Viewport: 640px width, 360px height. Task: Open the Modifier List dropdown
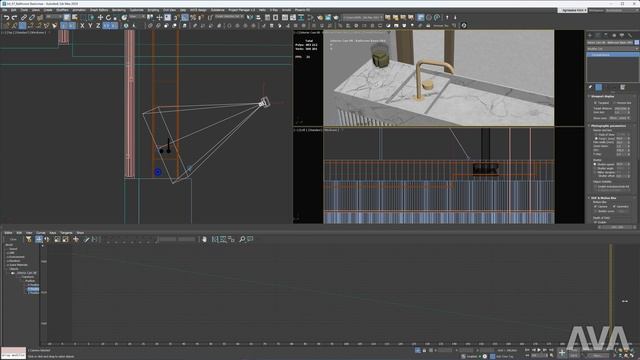tap(612, 49)
